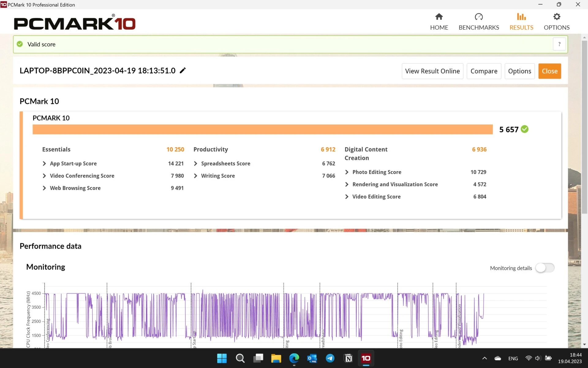Open Outlook from taskbar
The width and height of the screenshot is (588, 368).
point(312,358)
